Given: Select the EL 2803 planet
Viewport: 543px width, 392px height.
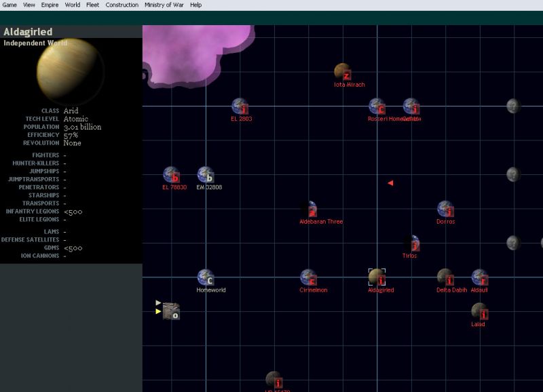Looking at the screenshot, I should [x=240, y=106].
